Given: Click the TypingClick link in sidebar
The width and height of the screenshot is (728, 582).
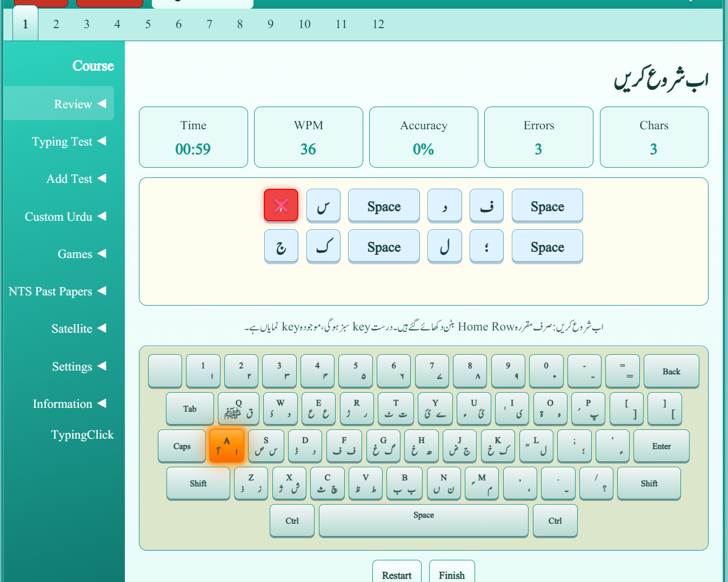Looking at the screenshot, I should [82, 435].
